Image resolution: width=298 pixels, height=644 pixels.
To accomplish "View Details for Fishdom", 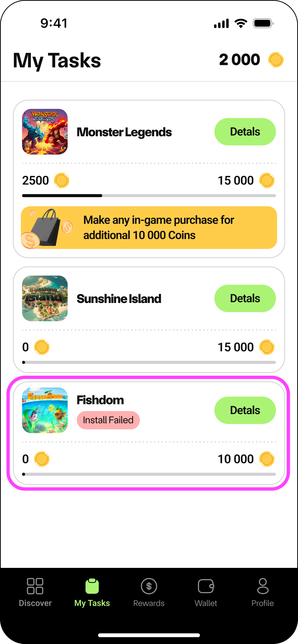I will tap(245, 410).
